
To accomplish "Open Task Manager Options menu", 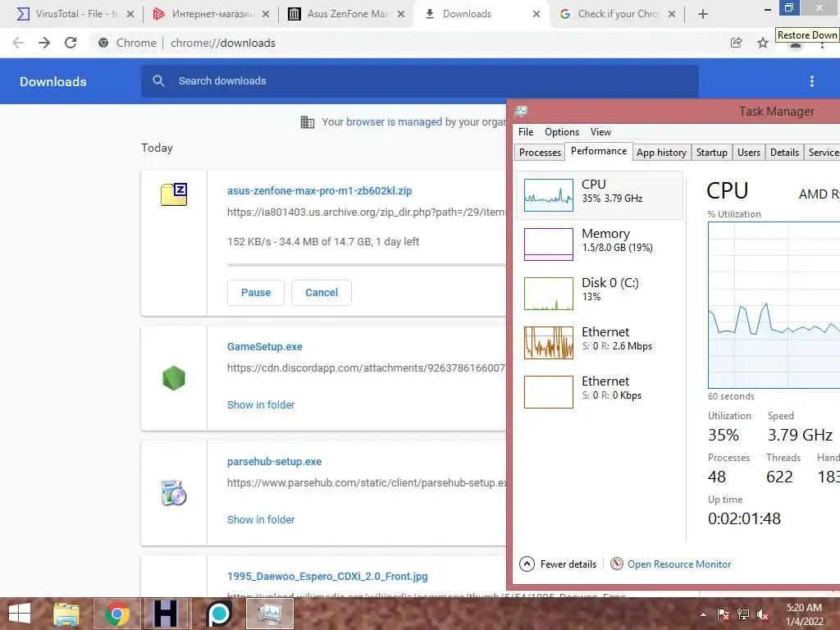I will pyautogui.click(x=561, y=132).
